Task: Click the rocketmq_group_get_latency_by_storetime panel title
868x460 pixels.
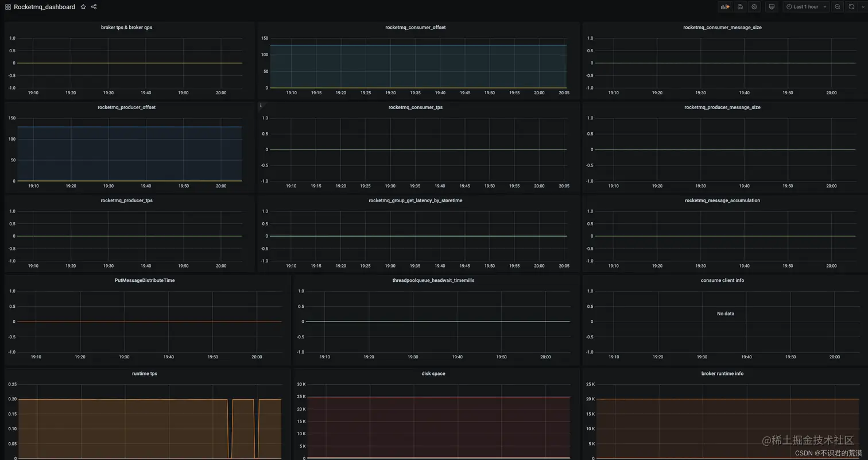Action: 416,200
